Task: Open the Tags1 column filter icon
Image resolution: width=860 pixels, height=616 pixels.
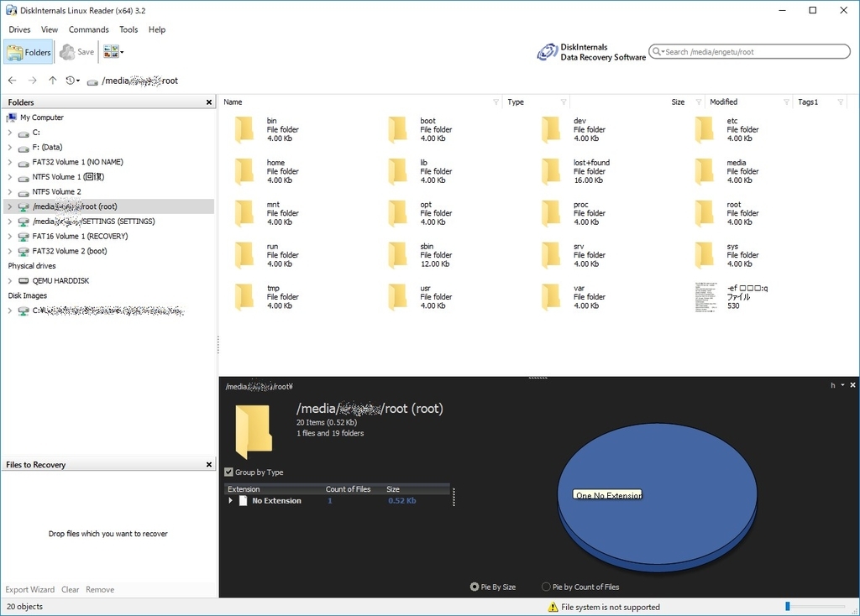Action: 840,102
